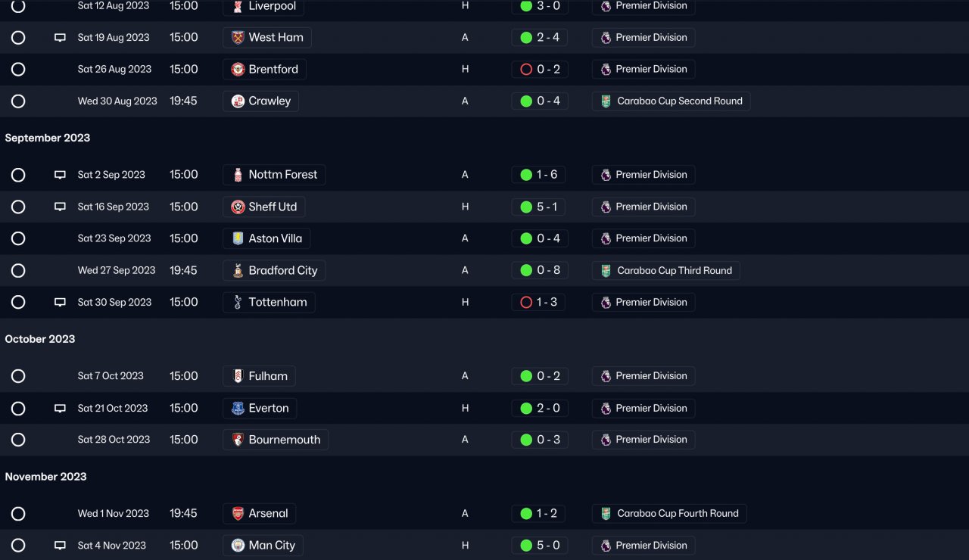This screenshot has width=969, height=560.
Task: Open Carabao Cup Fourth Round competition
Action: 678,514
